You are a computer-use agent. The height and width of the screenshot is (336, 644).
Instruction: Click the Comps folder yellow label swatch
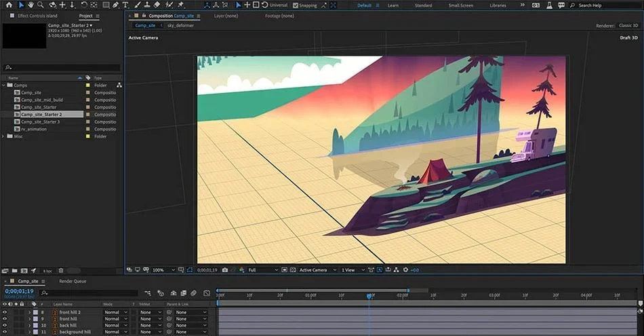[87, 85]
